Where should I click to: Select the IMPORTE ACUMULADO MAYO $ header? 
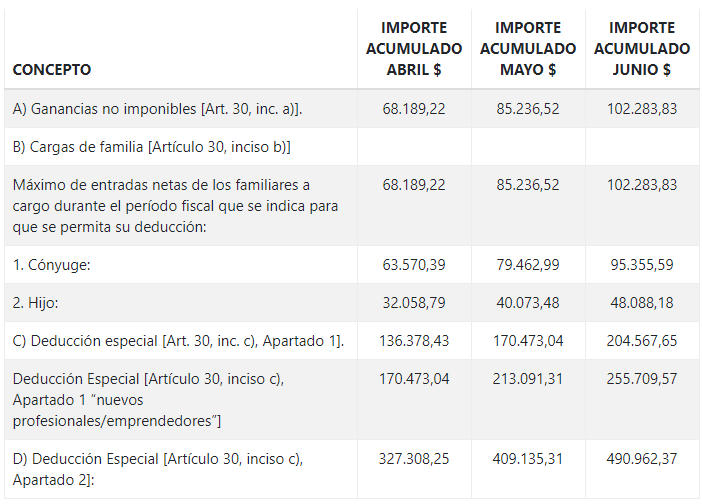(528, 48)
